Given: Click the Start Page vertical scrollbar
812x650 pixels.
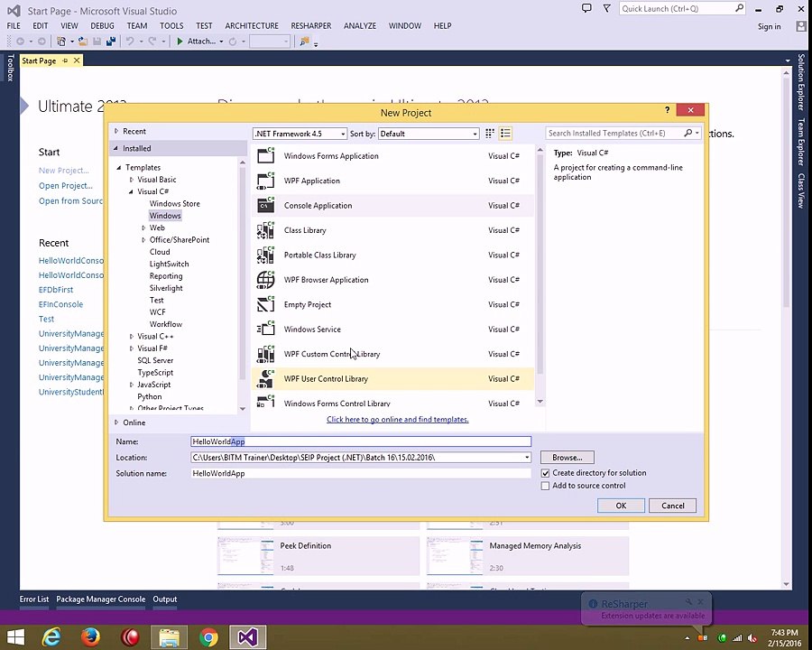Looking at the screenshot, I should pos(787,191).
